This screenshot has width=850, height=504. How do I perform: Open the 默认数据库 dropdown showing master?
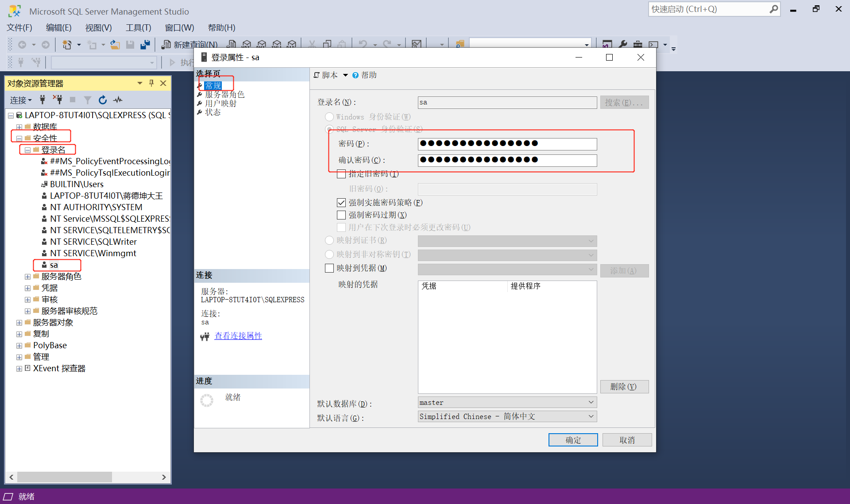[x=591, y=402]
